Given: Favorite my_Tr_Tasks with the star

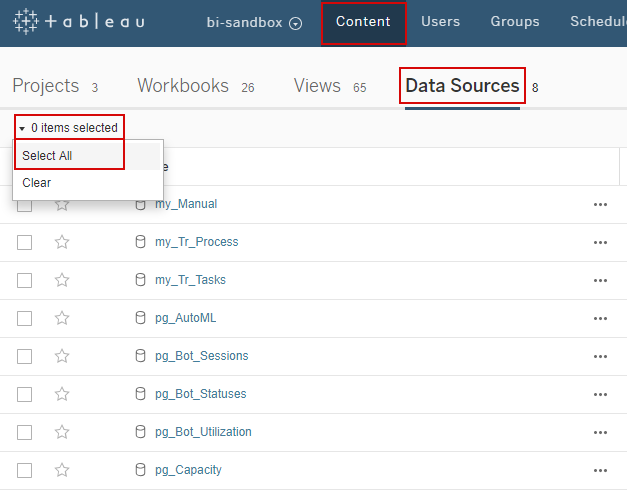Looking at the screenshot, I should 62,280.
